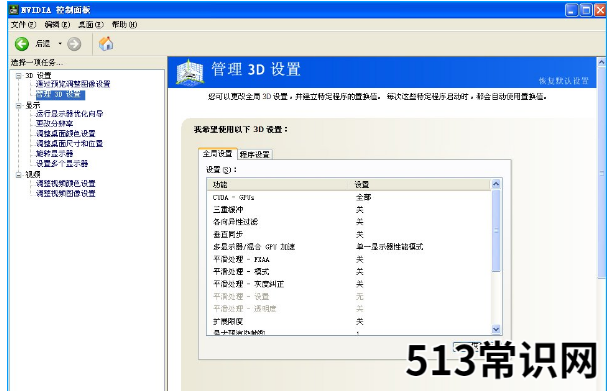Select 通过预览调整图像设置 in the tree
607x391 pixels.
(73, 84)
